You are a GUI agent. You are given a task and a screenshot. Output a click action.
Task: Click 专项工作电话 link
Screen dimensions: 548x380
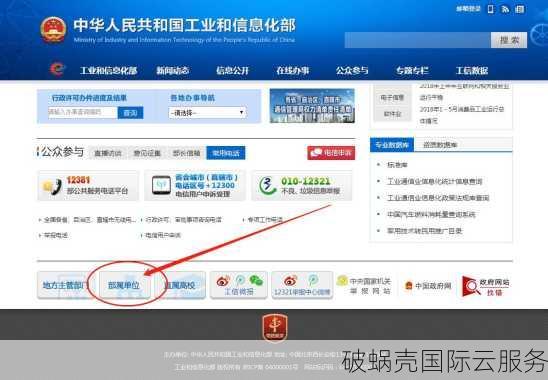tap(265, 220)
